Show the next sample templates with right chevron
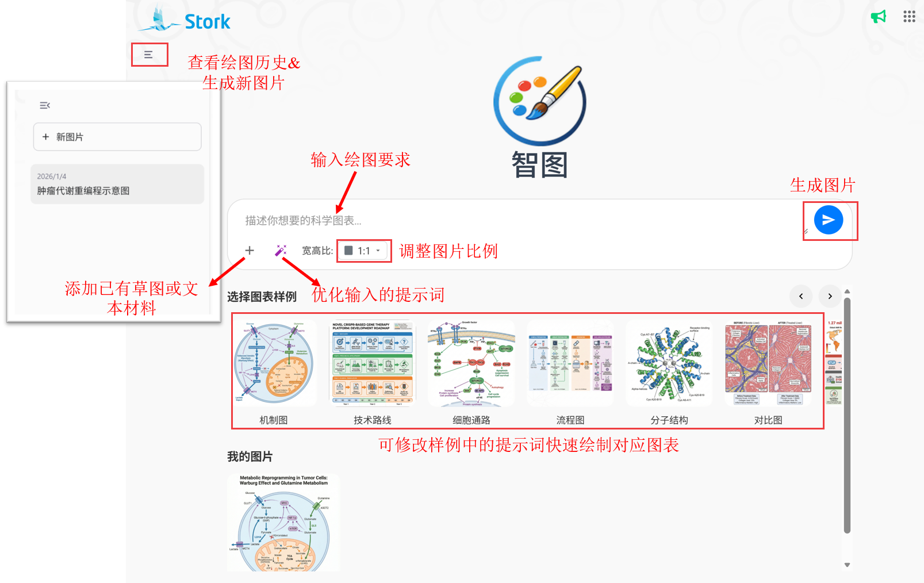The height and width of the screenshot is (583, 924). [x=830, y=296]
